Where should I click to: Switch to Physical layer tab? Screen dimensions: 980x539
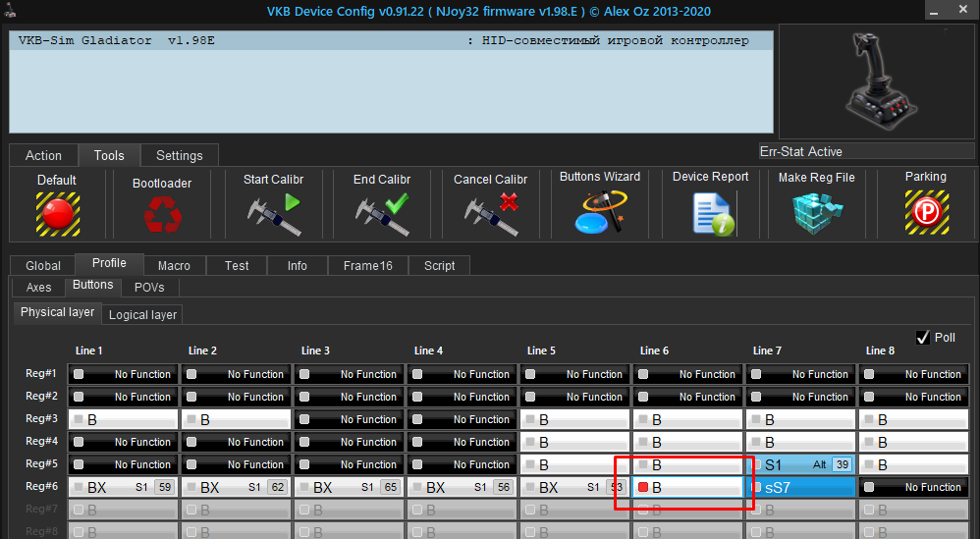57,312
